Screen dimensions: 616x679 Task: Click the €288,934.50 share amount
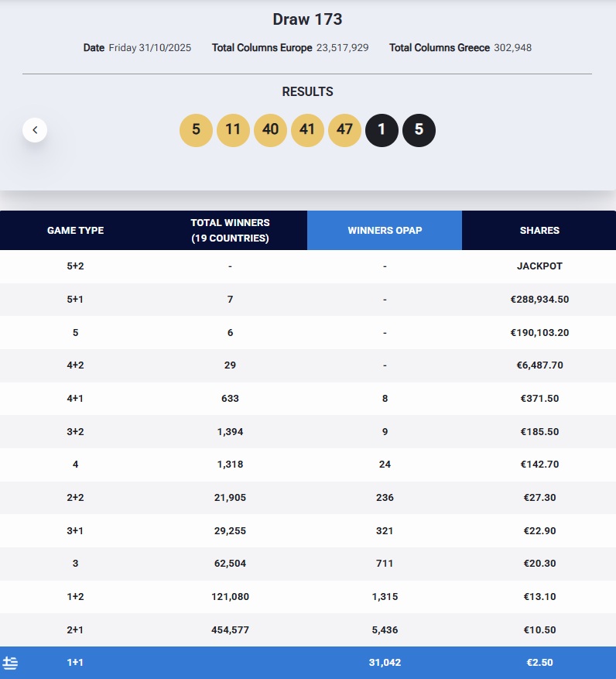point(539,299)
